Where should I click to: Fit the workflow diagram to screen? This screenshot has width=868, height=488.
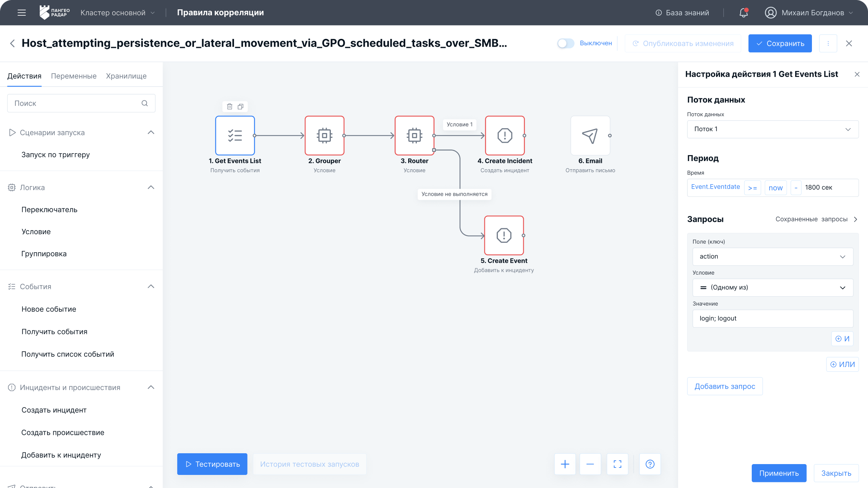pos(618,464)
